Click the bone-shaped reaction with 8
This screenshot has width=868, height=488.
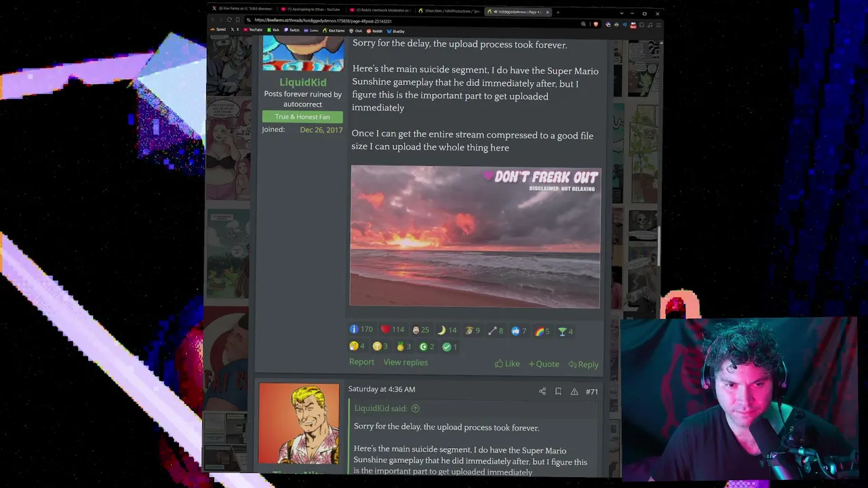[496, 331]
